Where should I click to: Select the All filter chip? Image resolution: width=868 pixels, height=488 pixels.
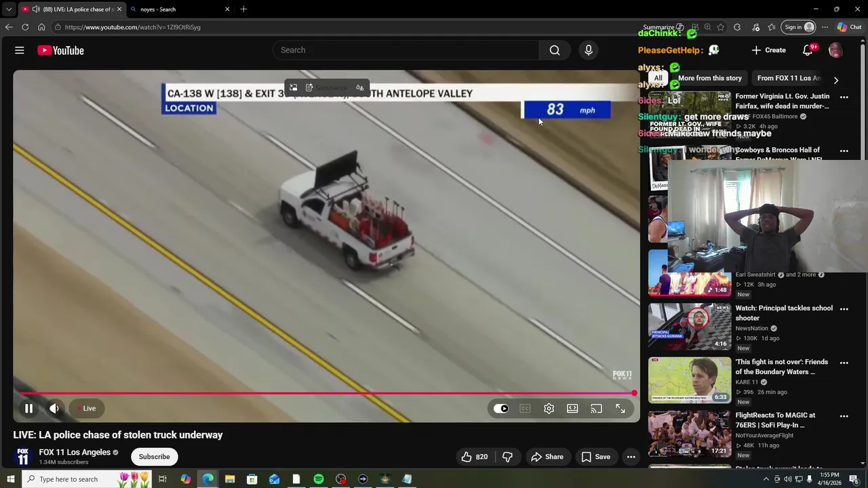coord(658,78)
